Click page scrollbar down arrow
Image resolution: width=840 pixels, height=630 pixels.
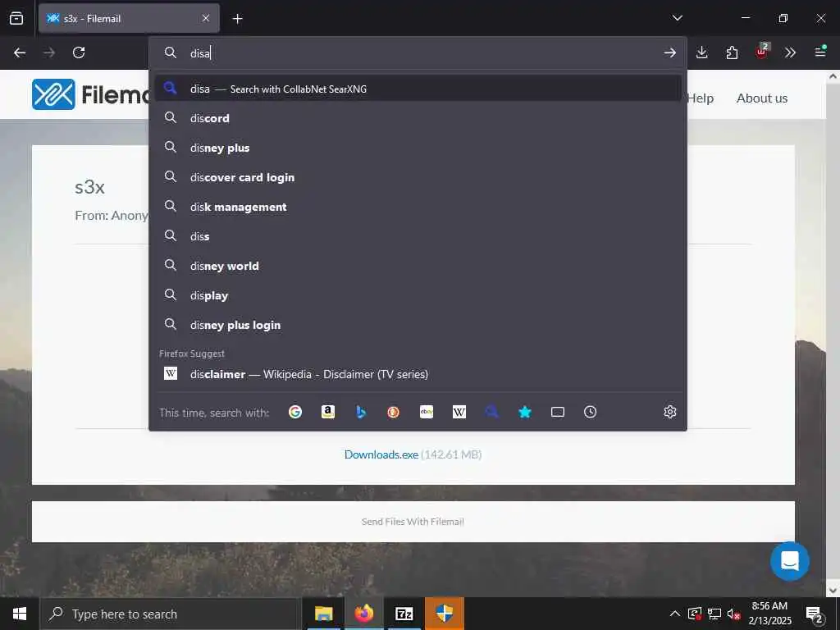[x=833, y=591]
